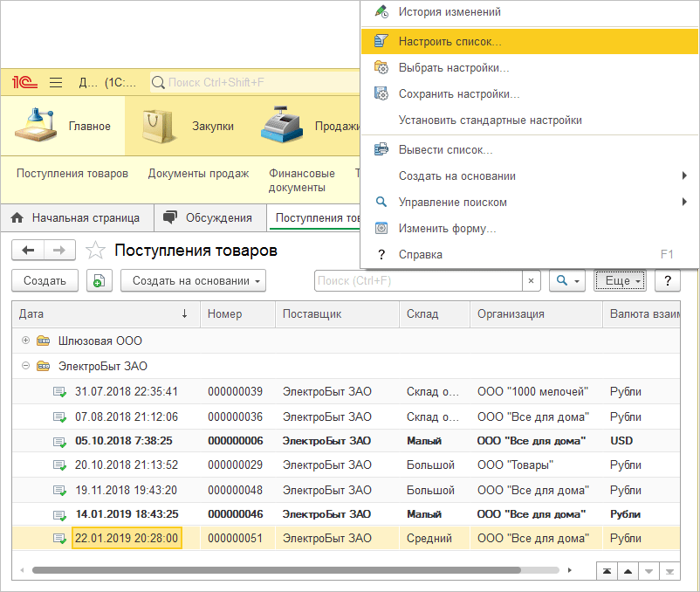The image size is (700, 592).
Task: Open the Финансовые документы link
Action: point(302,180)
